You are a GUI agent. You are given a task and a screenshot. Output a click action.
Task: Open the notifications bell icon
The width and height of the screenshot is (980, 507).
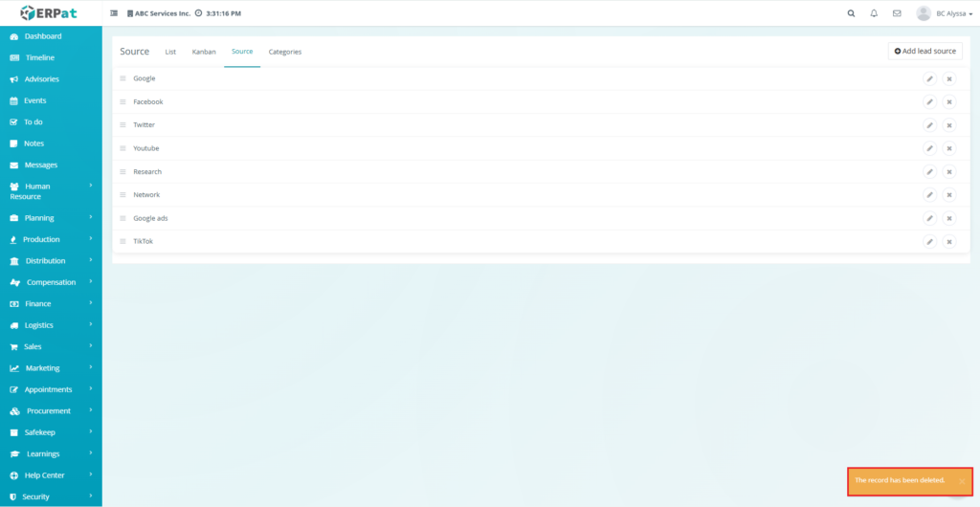coord(874,13)
